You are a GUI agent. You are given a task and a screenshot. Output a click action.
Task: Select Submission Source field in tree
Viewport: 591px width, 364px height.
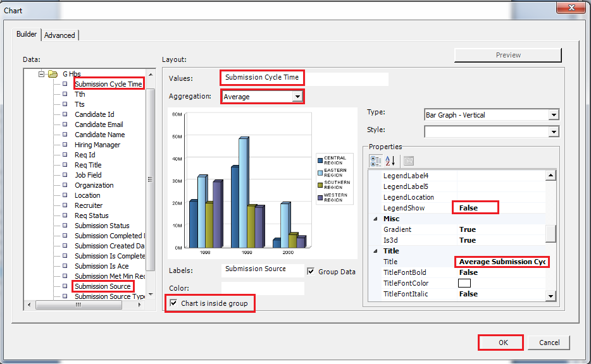point(103,286)
